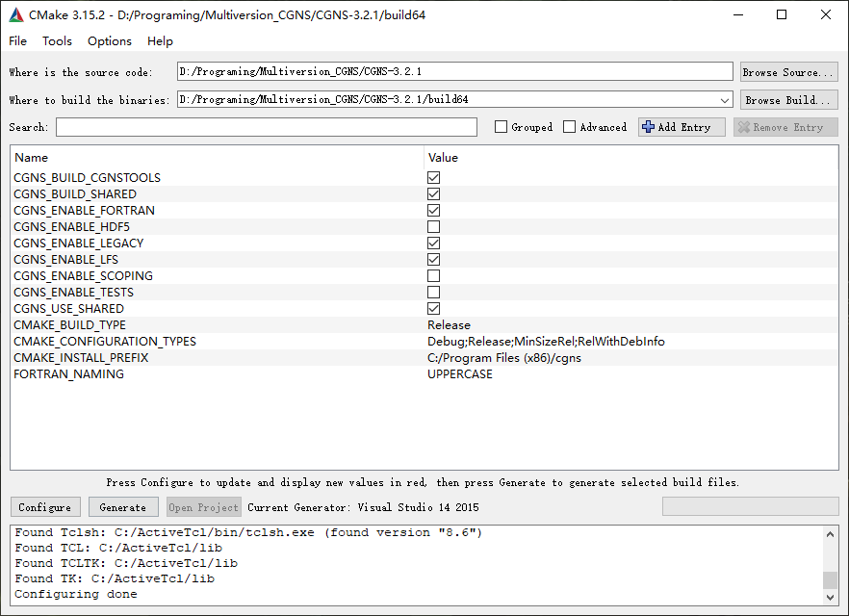The image size is (849, 616).
Task: Click the Debug;Release;MinSizeRel;RelWithDebInfo value
Action: click(x=547, y=342)
